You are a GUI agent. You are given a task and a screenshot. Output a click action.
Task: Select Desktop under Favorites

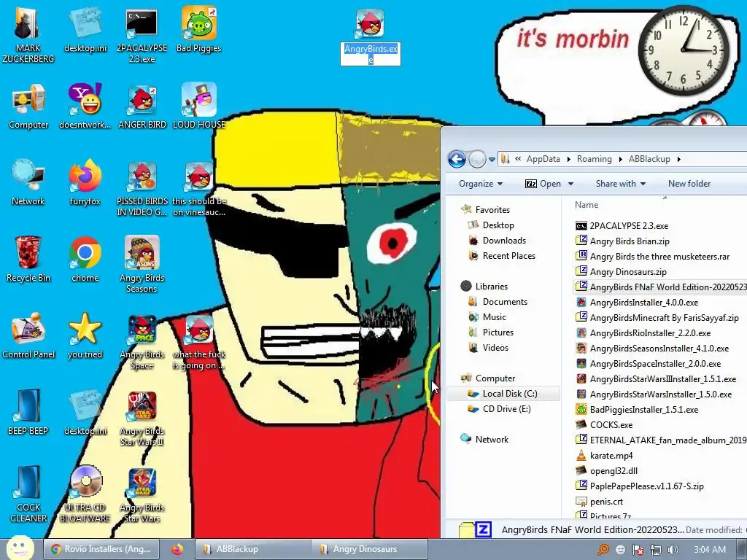tap(491, 225)
